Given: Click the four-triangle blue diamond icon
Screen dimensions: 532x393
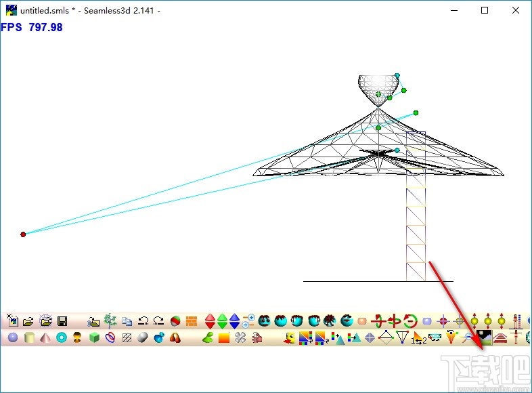Looking at the screenshot, I should point(370,337).
